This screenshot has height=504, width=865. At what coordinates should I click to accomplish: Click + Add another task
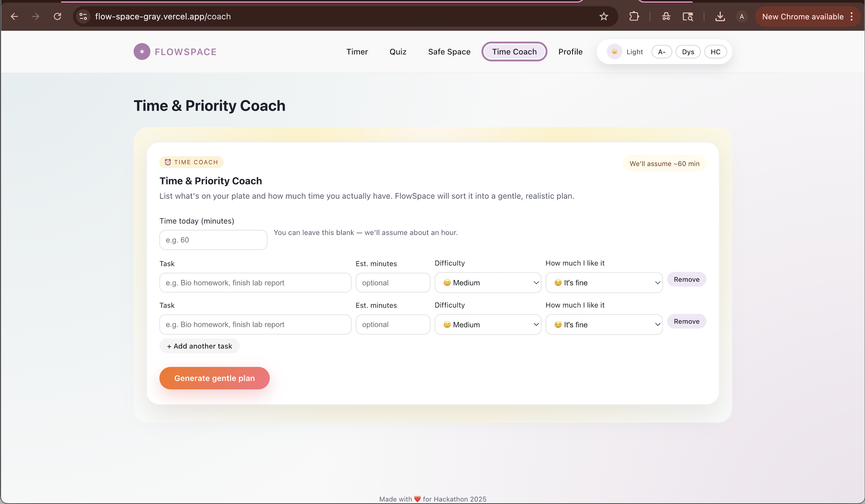[199, 346]
